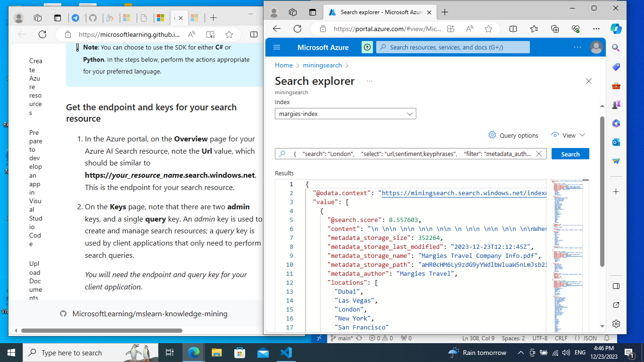Open MicrosoftLearning/mslearn-knowledge-mining GitHub link

(x=150, y=314)
